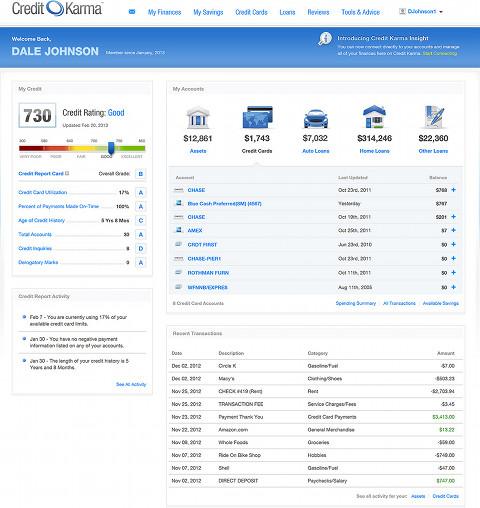Open the Age of Credit History link

[x=41, y=220]
